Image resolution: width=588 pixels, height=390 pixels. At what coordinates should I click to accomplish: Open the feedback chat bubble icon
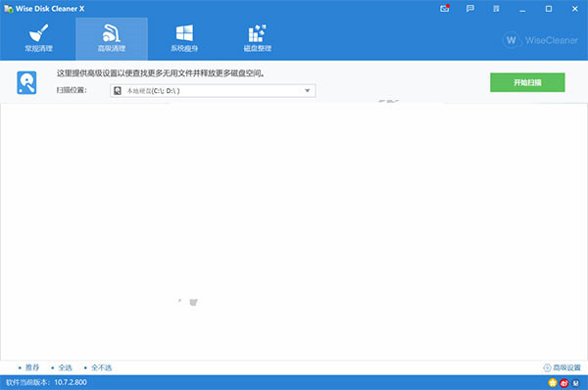coord(470,8)
